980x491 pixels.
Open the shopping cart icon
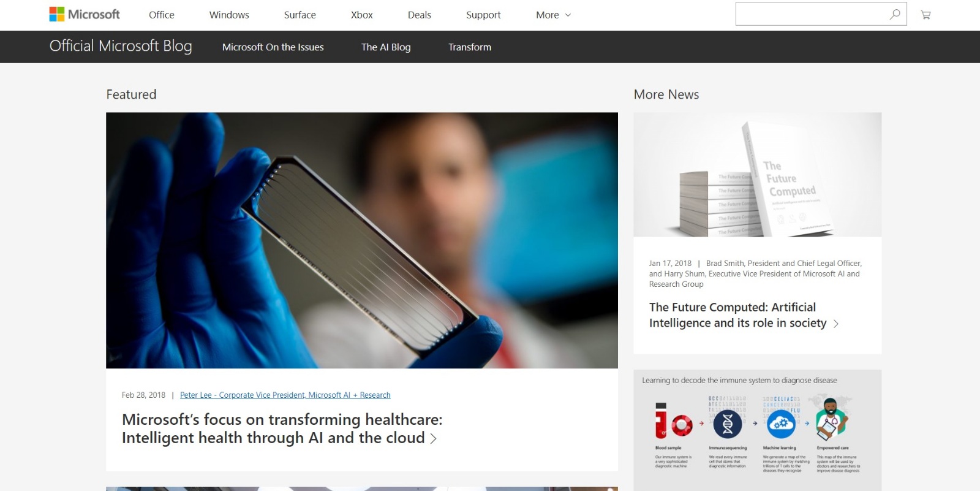point(925,15)
